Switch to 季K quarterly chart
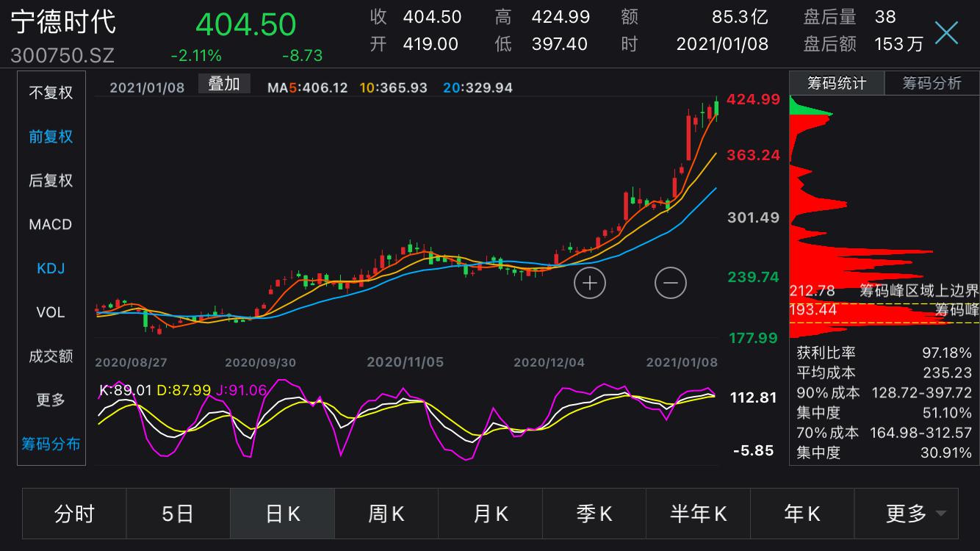This screenshot has height=551, width=980. [594, 514]
